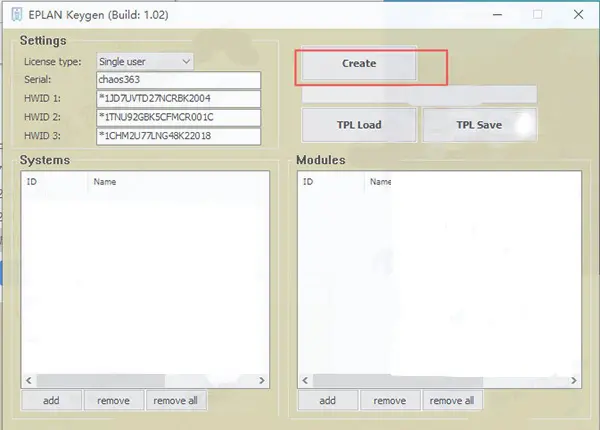Click the HWID 3 text field

tap(177, 137)
